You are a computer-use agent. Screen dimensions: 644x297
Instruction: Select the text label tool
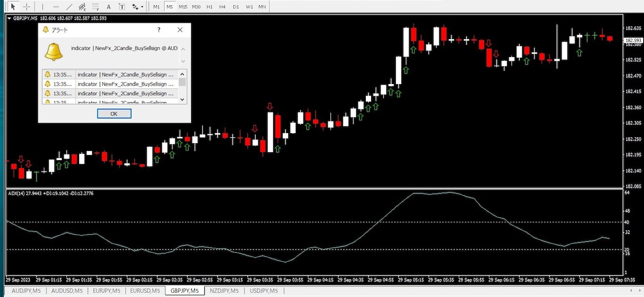coord(122,7)
